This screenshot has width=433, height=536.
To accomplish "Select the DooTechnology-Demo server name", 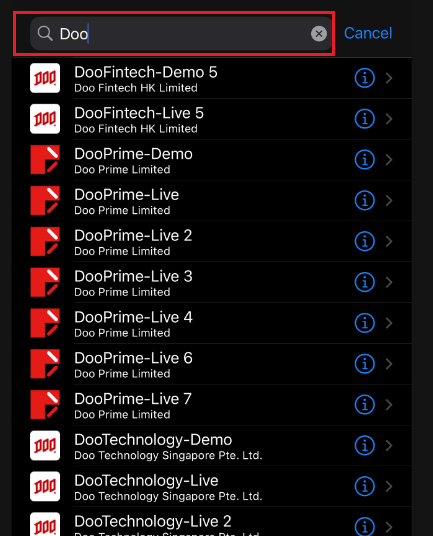I will point(153,440).
